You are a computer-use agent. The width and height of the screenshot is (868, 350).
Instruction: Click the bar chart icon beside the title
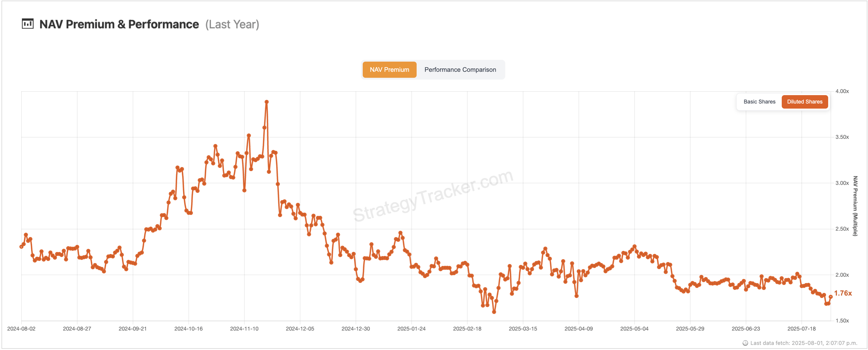point(28,24)
